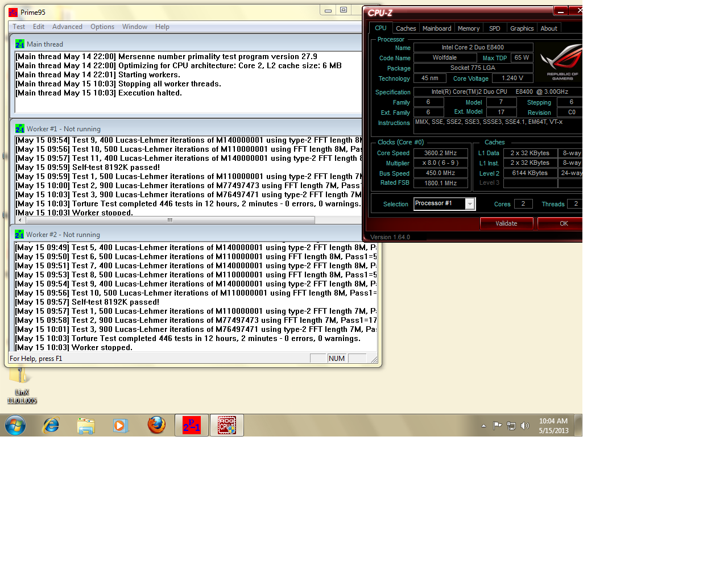Open the Window menu in Prime95
The width and height of the screenshot is (728, 582).
(x=135, y=27)
